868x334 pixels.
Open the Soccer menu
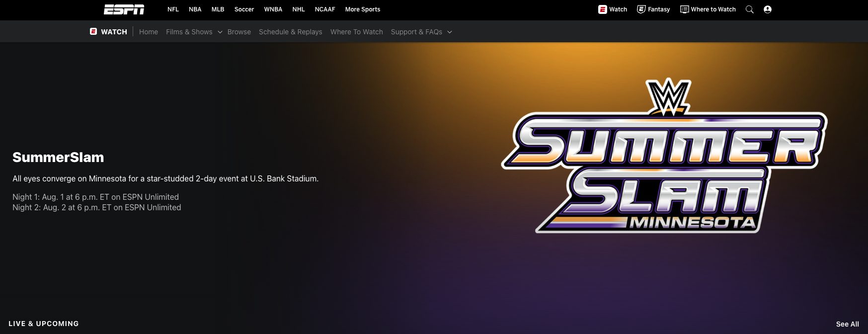244,9
